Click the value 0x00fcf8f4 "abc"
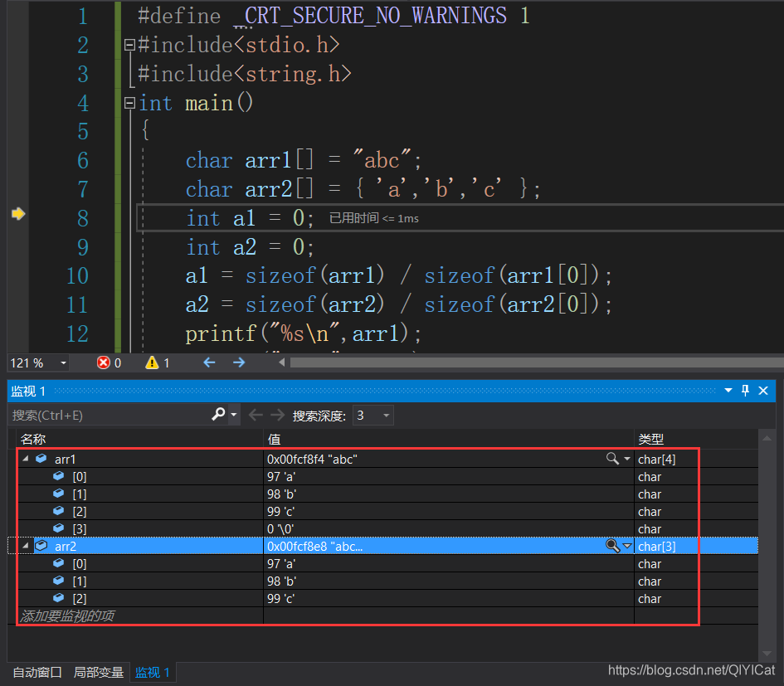The height and width of the screenshot is (686, 784). [312, 459]
